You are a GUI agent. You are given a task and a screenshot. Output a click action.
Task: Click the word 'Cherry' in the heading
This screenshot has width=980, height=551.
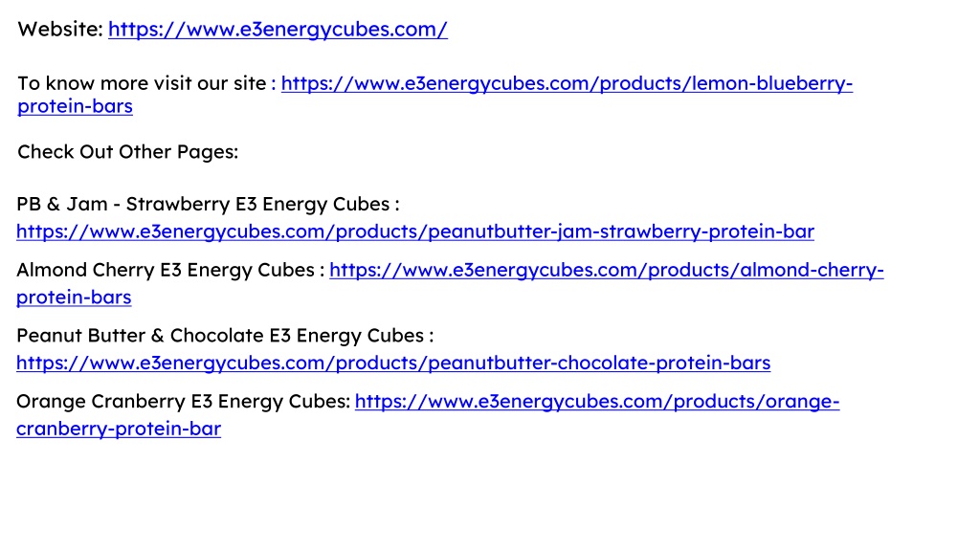(x=123, y=270)
